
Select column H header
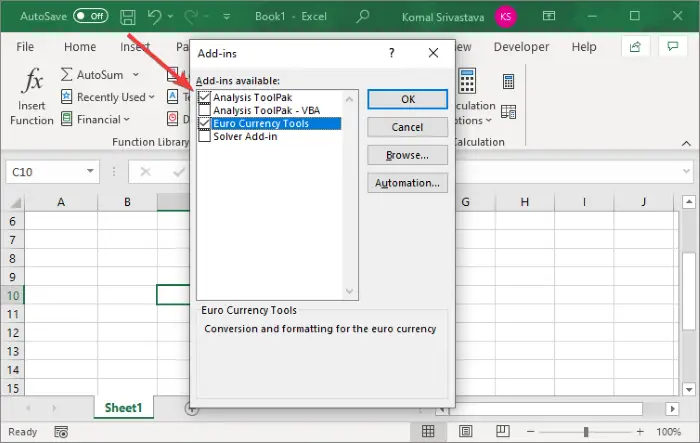tap(525, 202)
